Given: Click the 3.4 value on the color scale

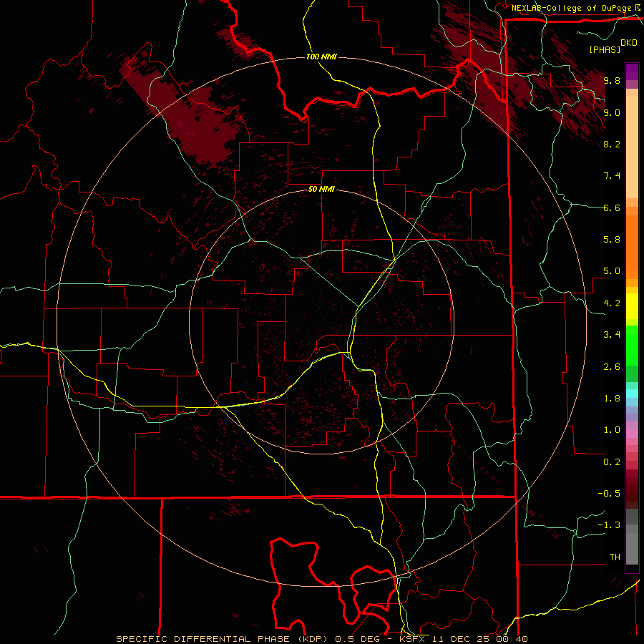Looking at the screenshot, I should click(x=612, y=335).
